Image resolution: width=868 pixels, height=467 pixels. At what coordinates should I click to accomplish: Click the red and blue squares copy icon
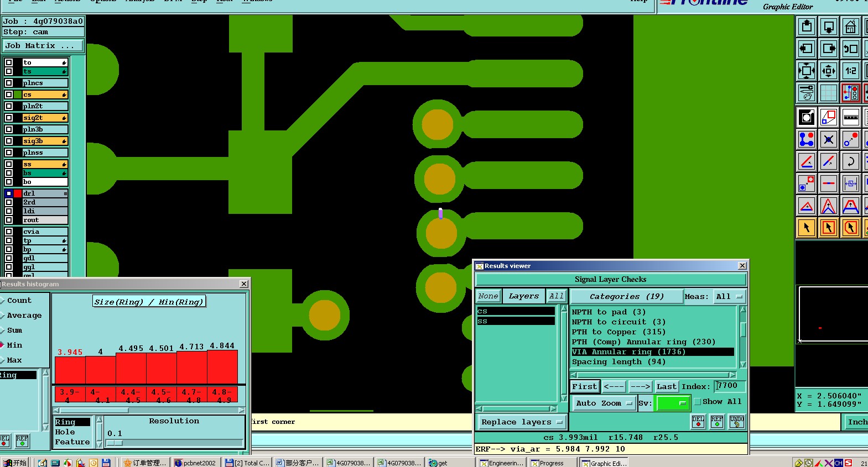(829, 117)
